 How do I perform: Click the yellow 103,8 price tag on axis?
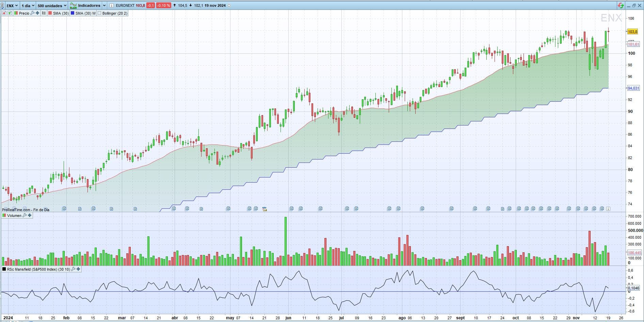(x=632, y=32)
